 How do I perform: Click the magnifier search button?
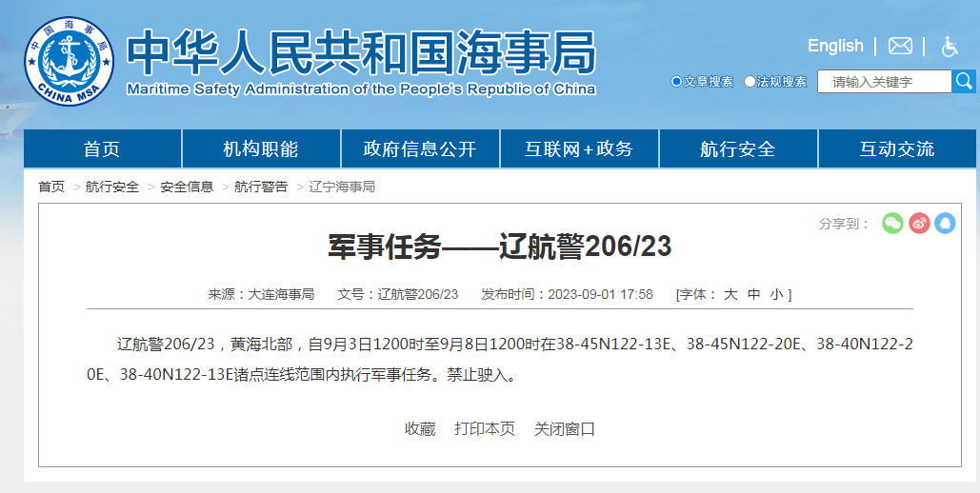964,81
